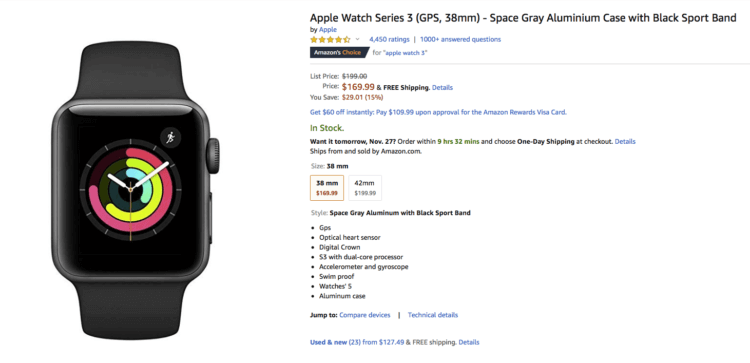Expand the ratings dropdown chevron
750x363 pixels.
(357, 39)
